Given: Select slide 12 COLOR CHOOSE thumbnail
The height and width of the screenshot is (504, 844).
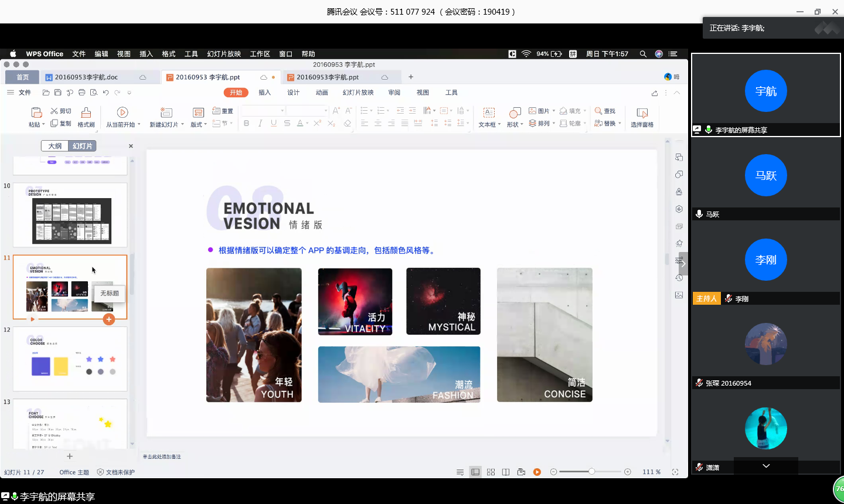Looking at the screenshot, I should 70,359.
